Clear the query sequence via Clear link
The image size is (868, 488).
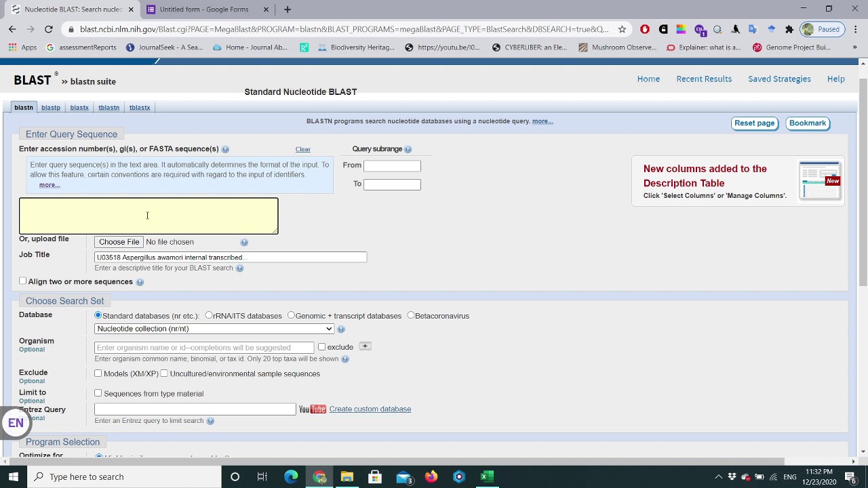click(x=303, y=149)
